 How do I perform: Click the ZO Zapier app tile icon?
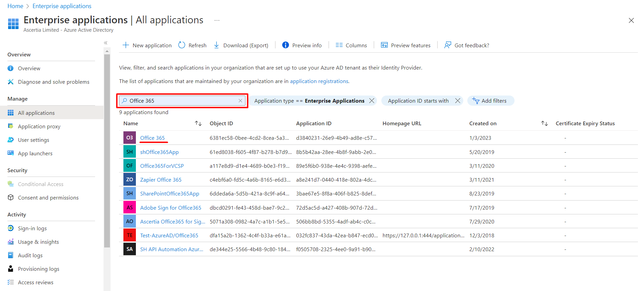pyautogui.click(x=129, y=180)
